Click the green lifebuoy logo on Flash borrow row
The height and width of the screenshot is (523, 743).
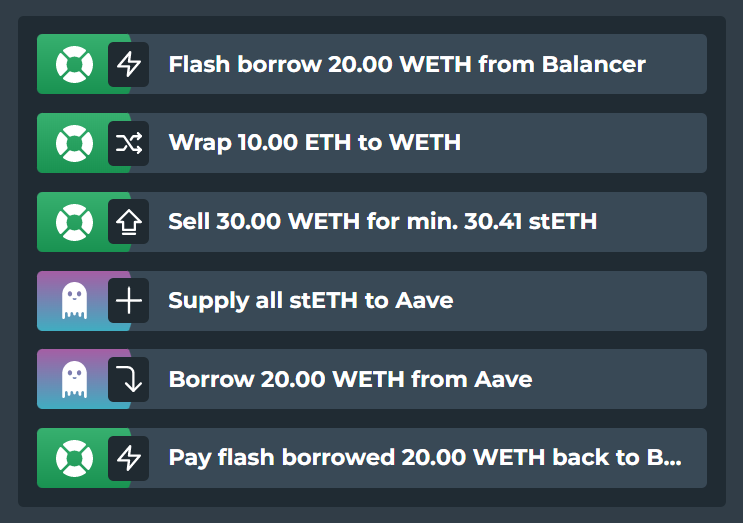coord(74,64)
